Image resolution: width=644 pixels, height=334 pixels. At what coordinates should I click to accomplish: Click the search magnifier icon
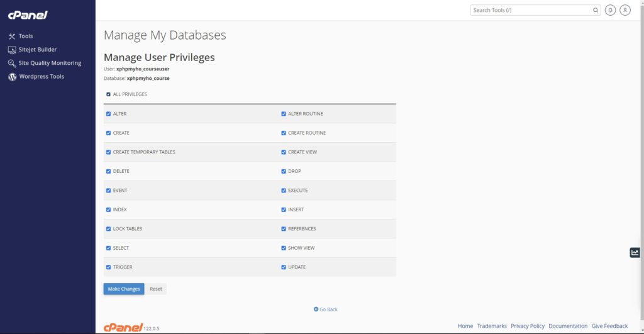[x=595, y=10]
